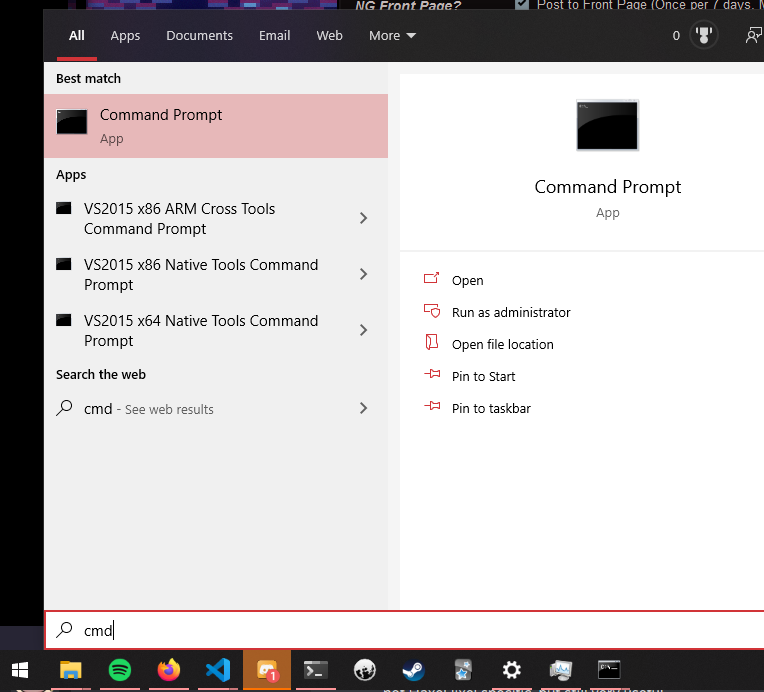Image resolution: width=764 pixels, height=692 pixels.
Task: Expand VS2015 x64 Native Tools options arrow
Action: [363, 330]
